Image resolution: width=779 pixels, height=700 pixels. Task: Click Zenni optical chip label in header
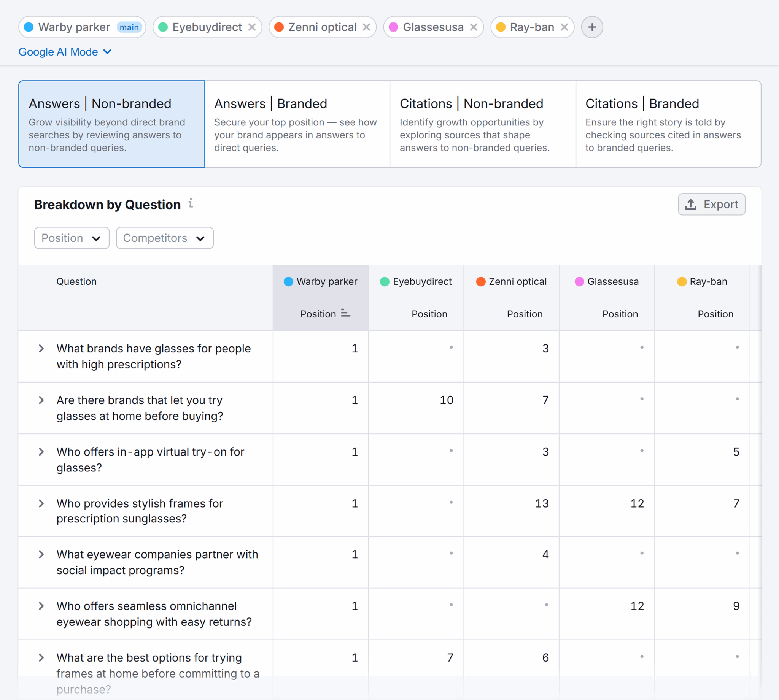(x=323, y=27)
